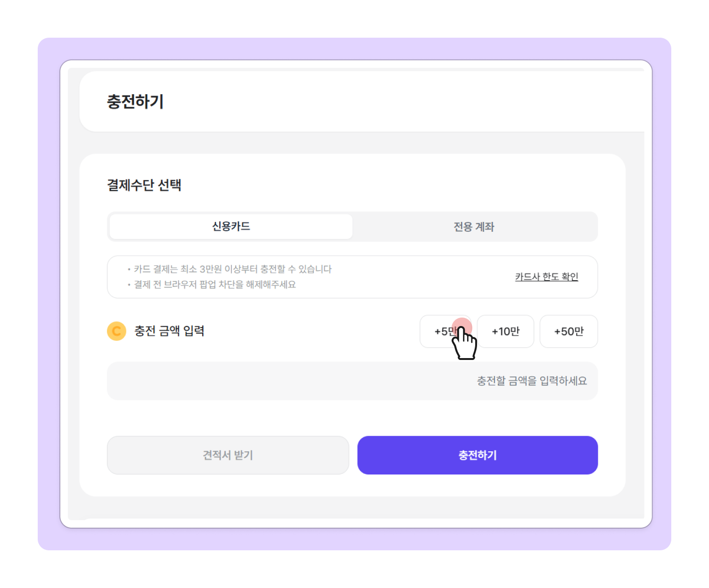This screenshot has height=588, width=709.
Task: Add 50만 using the +50만 button
Action: click(x=569, y=331)
